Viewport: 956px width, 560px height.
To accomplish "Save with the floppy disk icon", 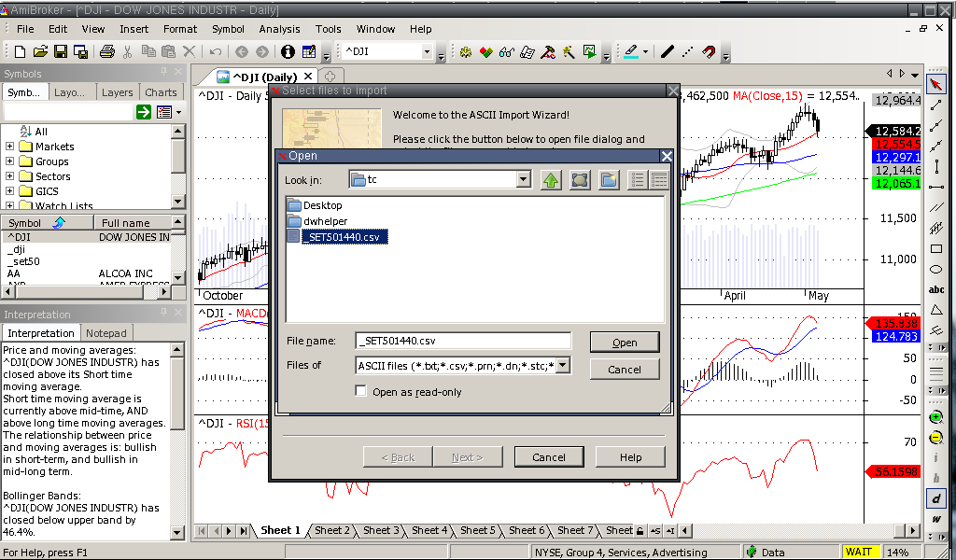I will [61, 51].
